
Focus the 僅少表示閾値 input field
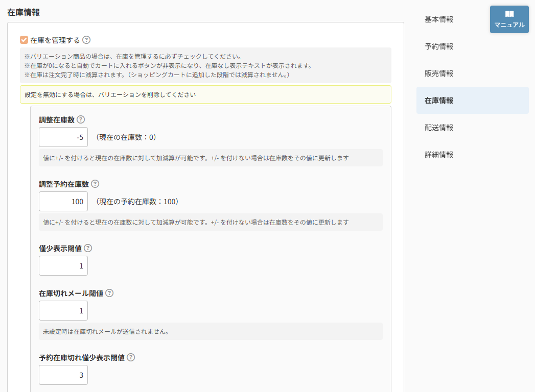point(63,265)
